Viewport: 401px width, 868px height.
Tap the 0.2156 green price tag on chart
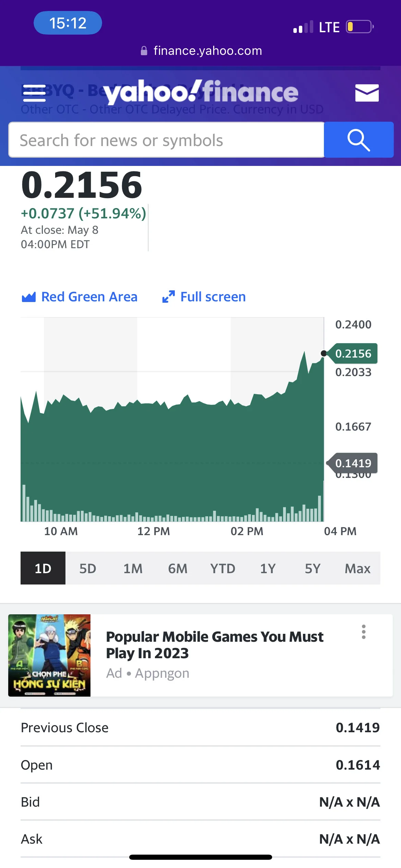point(353,353)
